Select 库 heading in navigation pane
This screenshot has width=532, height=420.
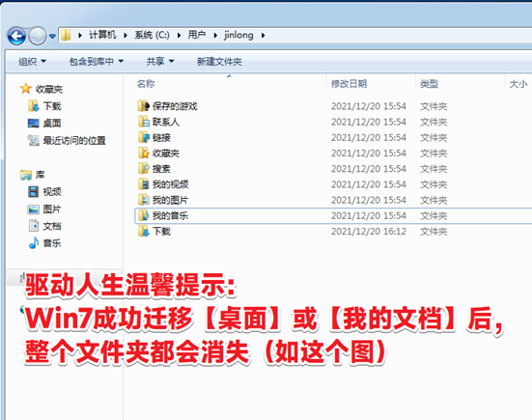click(40, 175)
